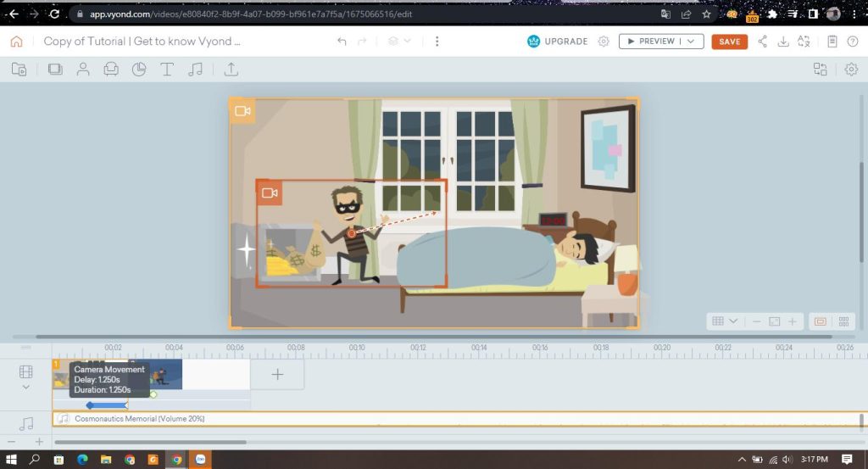868x469 pixels.
Task: Expand the video track chevron
Action: [x=26, y=387]
